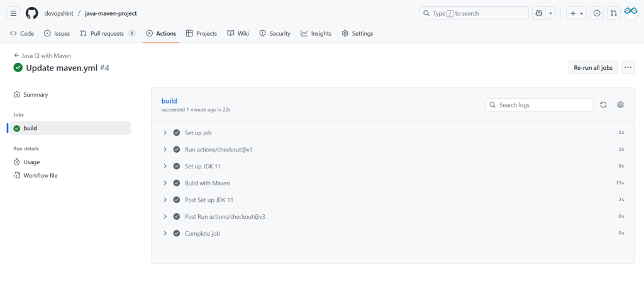Screen dimensions: 644x291
Task: Click the success check icon of Complete job
Action: pyautogui.click(x=177, y=233)
